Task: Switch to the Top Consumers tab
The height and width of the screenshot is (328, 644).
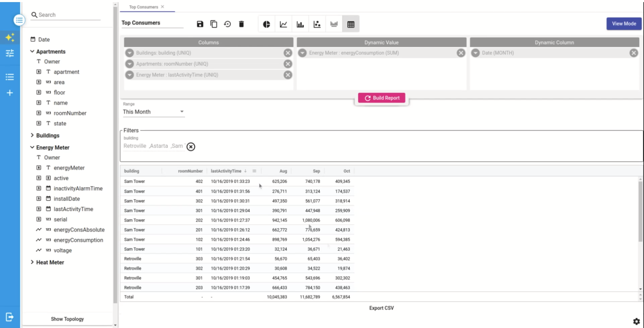Action: 143,7
